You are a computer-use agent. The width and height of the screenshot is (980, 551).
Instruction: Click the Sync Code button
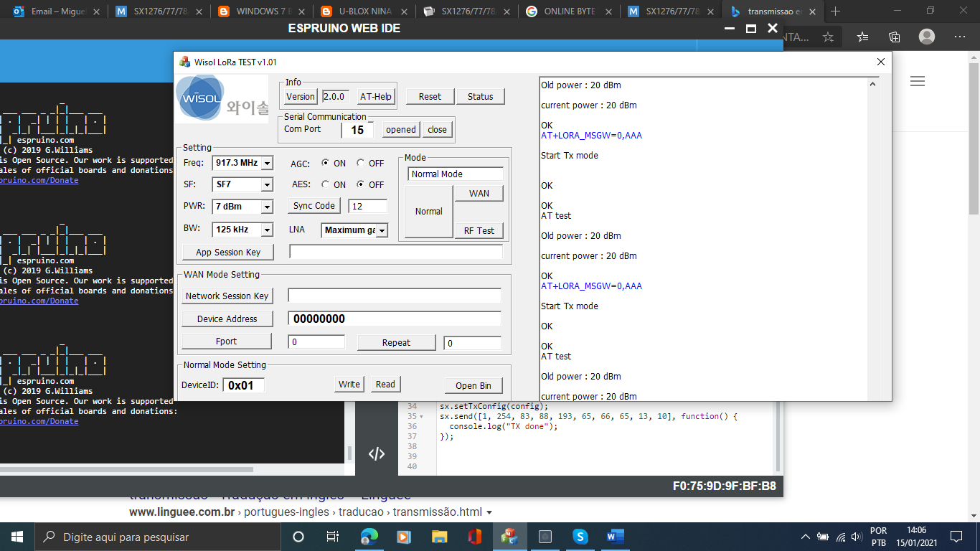(314, 206)
